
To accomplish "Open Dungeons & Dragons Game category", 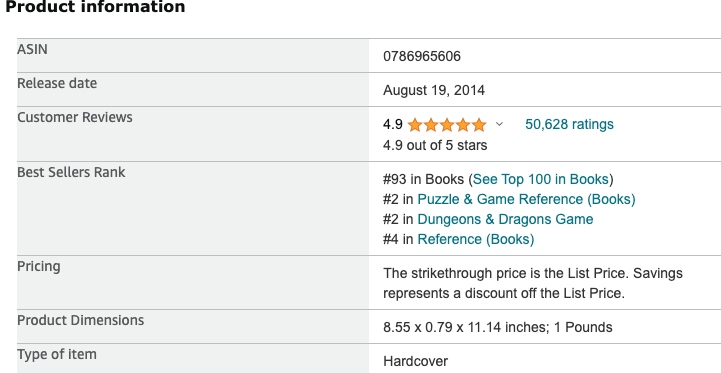I will [505, 219].
